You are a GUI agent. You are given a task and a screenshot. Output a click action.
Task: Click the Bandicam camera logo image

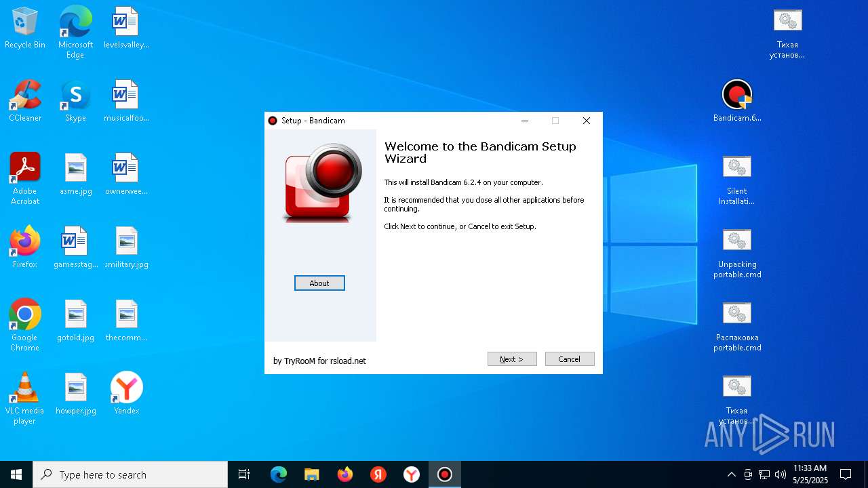(321, 182)
